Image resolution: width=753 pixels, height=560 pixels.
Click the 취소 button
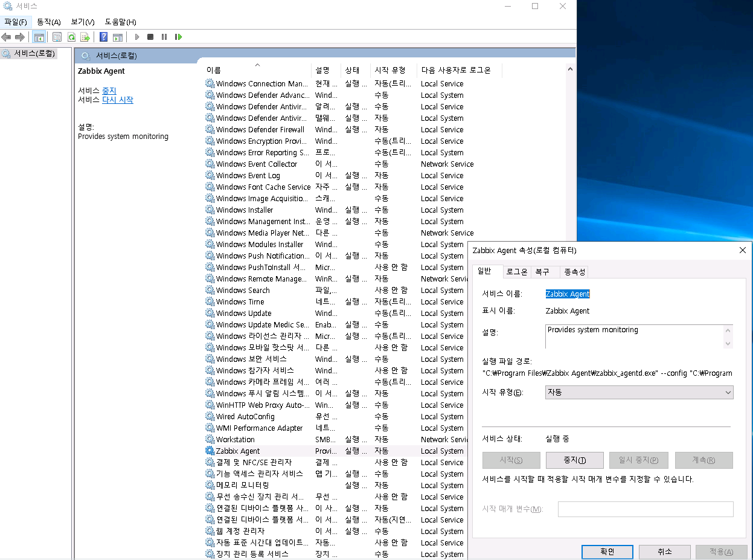(664, 552)
